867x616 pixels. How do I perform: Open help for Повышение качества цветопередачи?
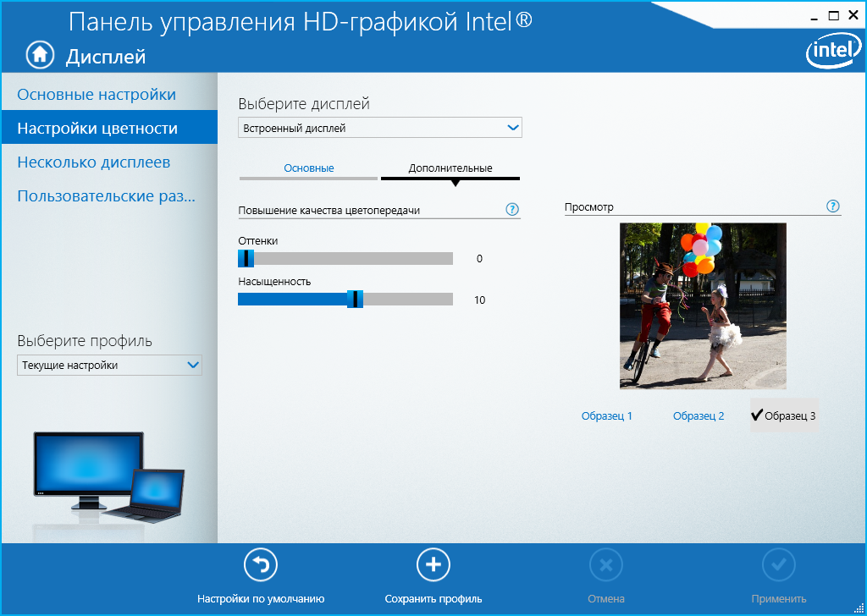pos(511,209)
